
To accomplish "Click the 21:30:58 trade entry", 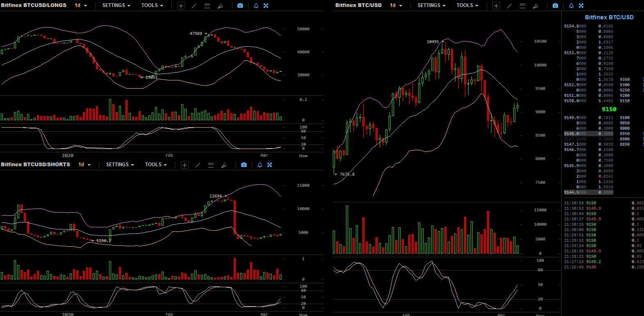I will 603,203.
